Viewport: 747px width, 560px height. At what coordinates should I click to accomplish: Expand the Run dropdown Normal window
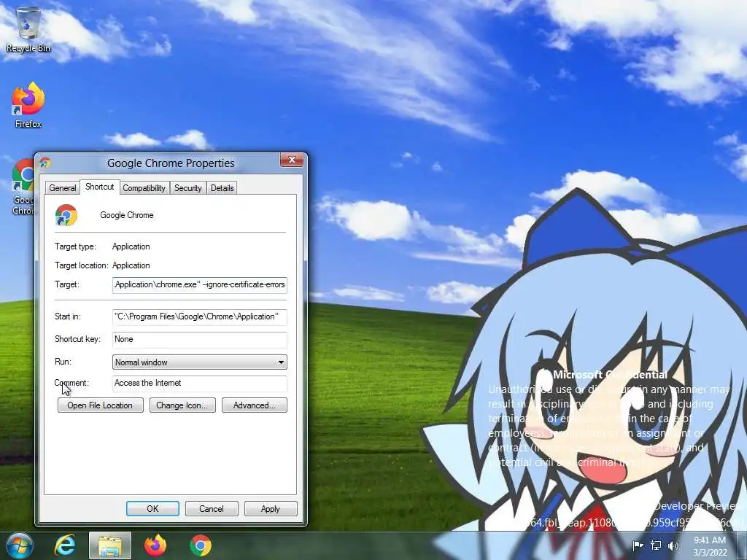(x=200, y=362)
